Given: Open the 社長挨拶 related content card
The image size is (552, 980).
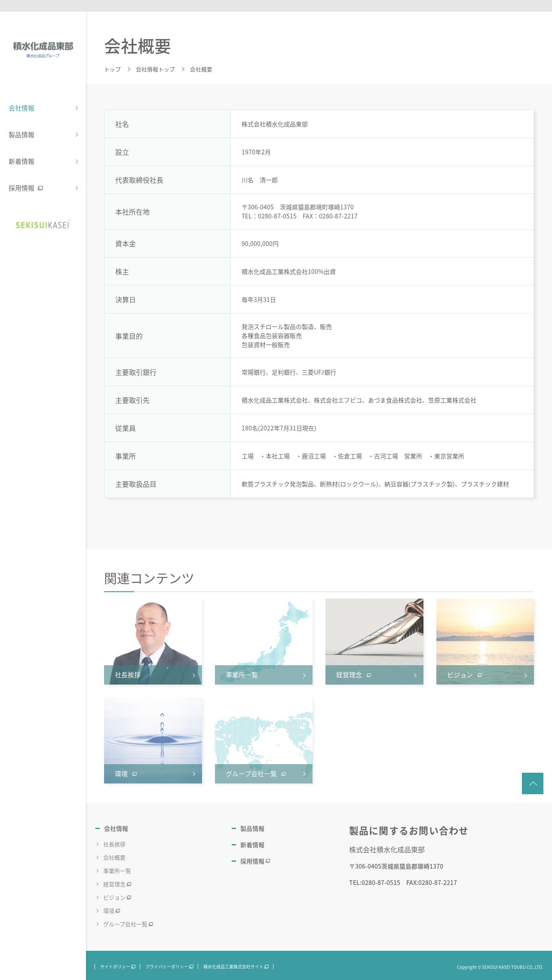Looking at the screenshot, I should point(153,642).
